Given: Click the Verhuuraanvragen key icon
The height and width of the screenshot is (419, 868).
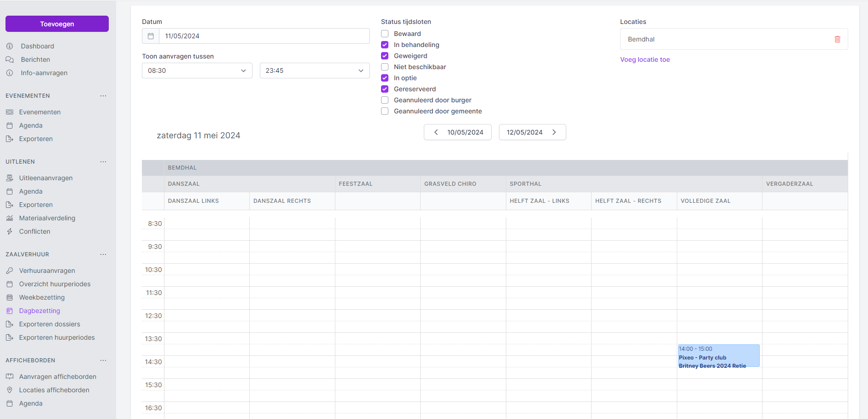Looking at the screenshot, I should 10,271.
